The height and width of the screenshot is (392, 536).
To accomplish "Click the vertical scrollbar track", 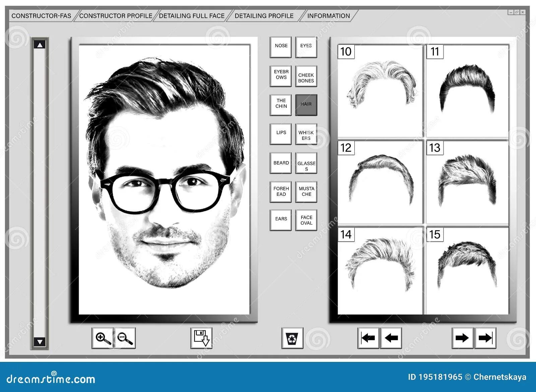I will (40, 193).
